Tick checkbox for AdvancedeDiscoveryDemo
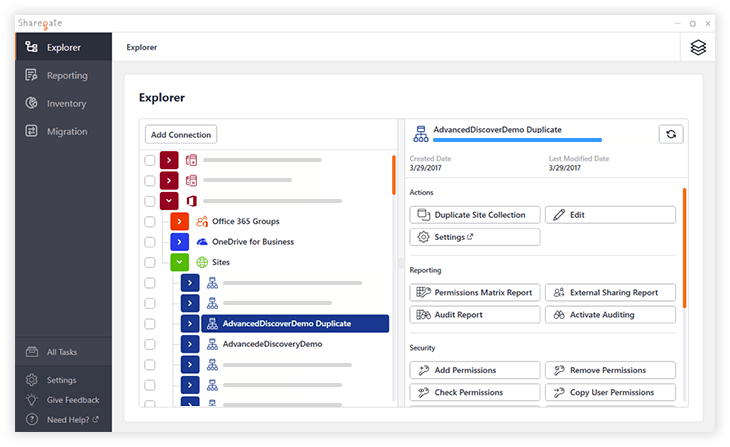 click(x=149, y=345)
